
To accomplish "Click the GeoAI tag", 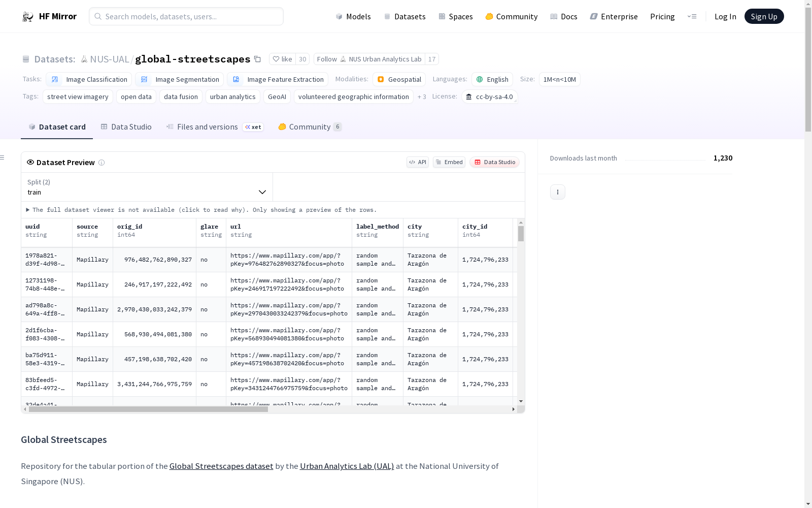I will point(277,97).
